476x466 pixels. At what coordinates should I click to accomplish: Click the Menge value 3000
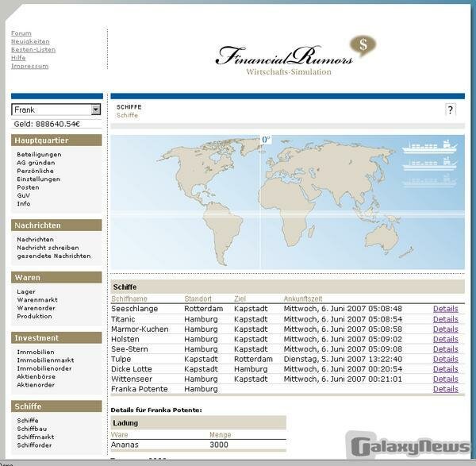pyautogui.click(x=219, y=445)
